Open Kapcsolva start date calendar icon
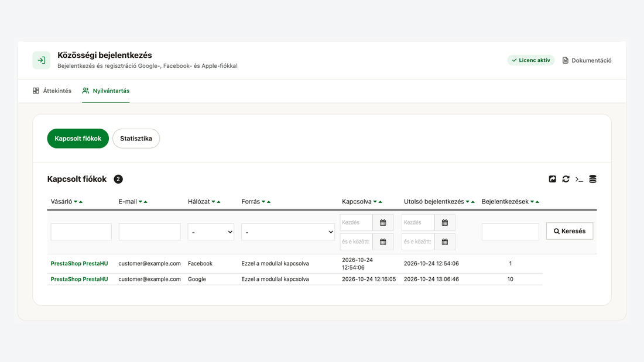The width and height of the screenshot is (644, 362). point(383,222)
